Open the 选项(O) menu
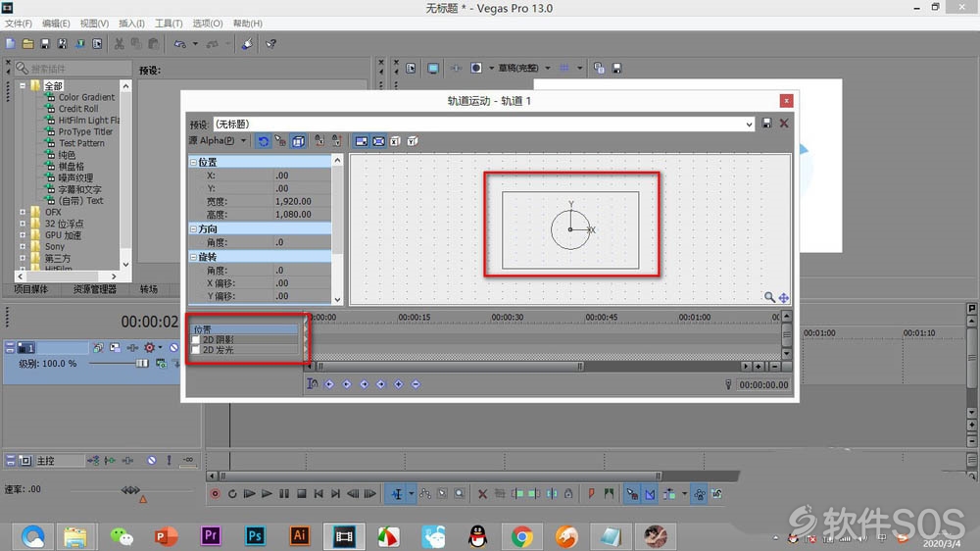980x551 pixels. coord(208,24)
